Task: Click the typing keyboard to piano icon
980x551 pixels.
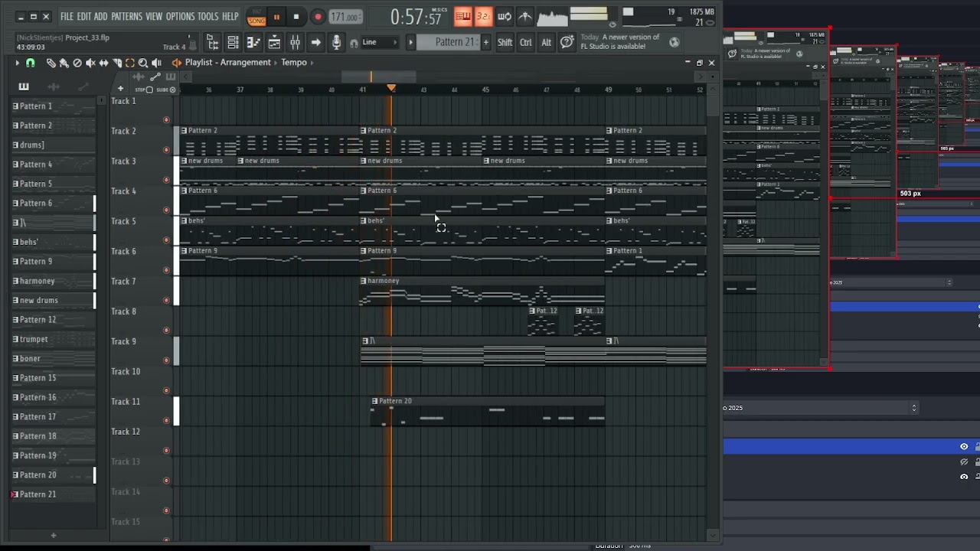Action: (x=463, y=16)
